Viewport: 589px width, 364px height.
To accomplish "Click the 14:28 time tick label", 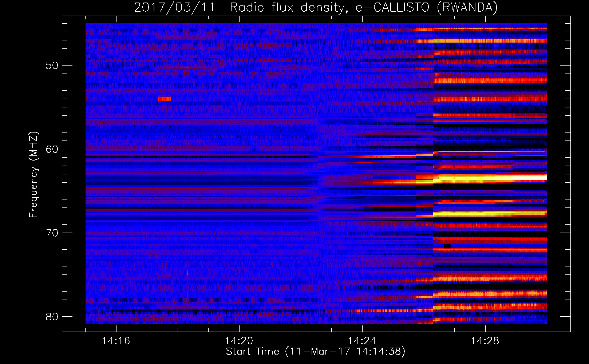I will click(485, 341).
